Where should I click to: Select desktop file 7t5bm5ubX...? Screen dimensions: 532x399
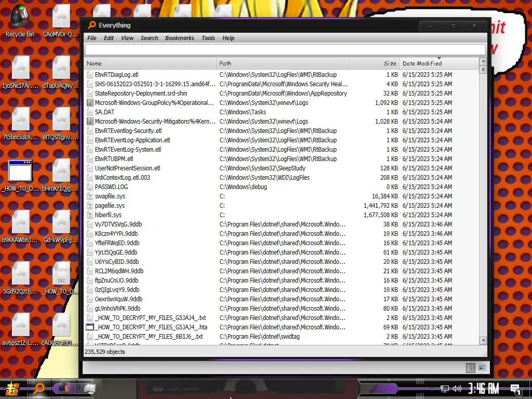[x=20, y=124]
